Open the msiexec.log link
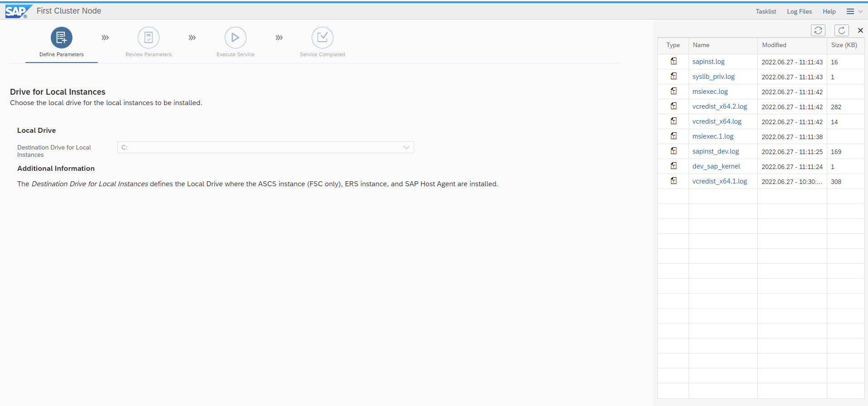 tap(710, 92)
